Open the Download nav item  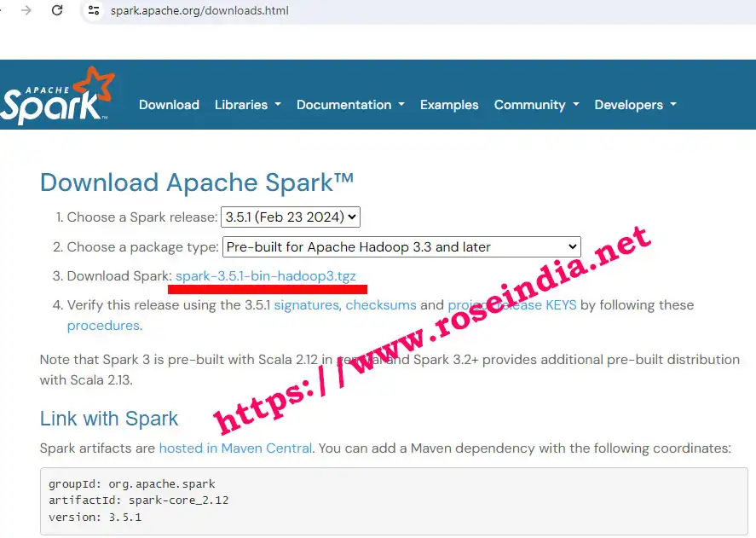tap(169, 105)
